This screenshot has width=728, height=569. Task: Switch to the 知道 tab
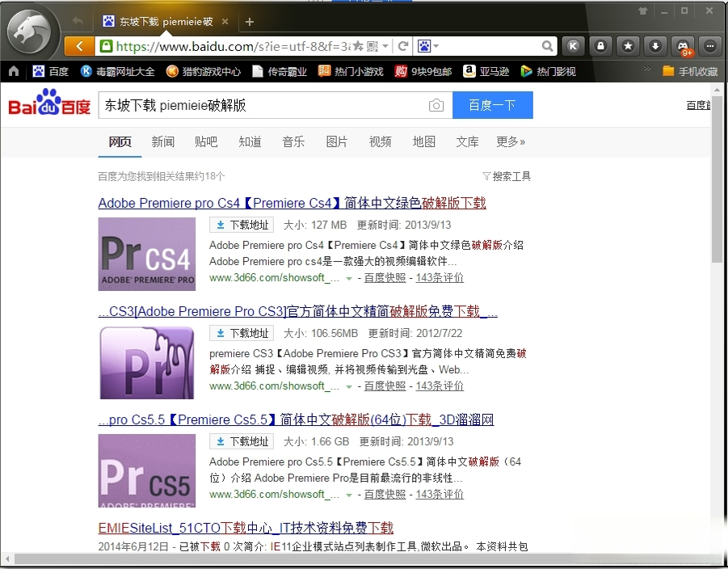pyautogui.click(x=250, y=141)
